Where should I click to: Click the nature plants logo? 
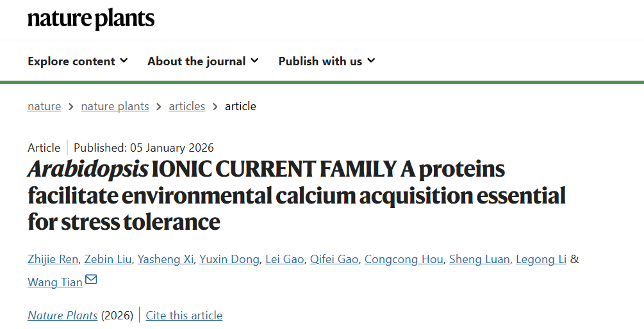(91, 19)
